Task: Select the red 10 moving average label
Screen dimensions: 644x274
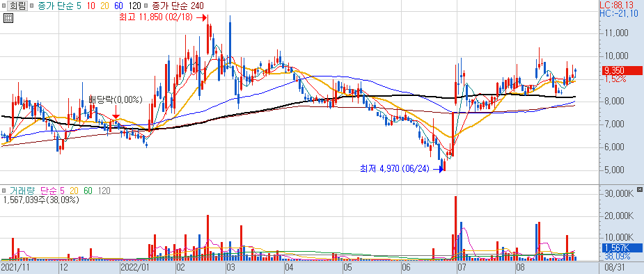Action: [91, 6]
